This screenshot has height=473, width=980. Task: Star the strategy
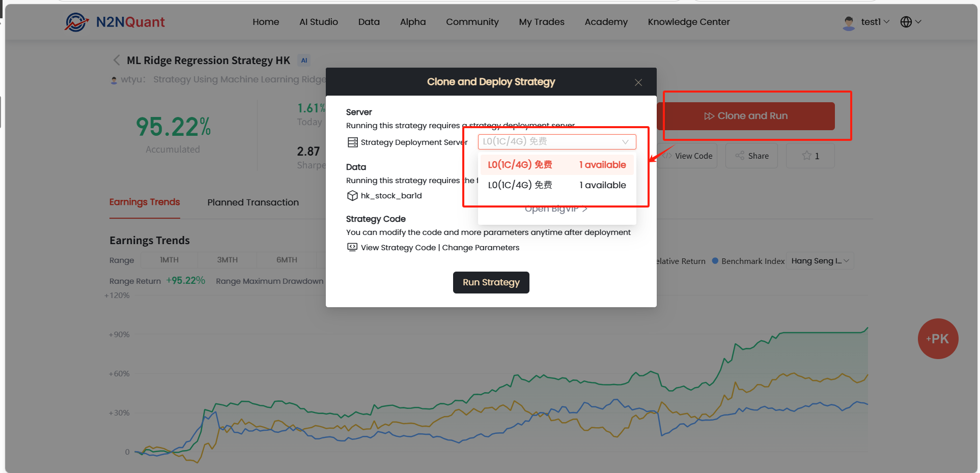[810, 156]
